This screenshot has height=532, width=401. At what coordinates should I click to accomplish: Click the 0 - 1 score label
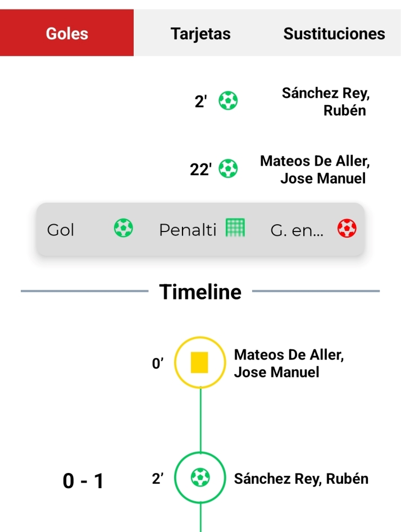pyautogui.click(x=83, y=481)
